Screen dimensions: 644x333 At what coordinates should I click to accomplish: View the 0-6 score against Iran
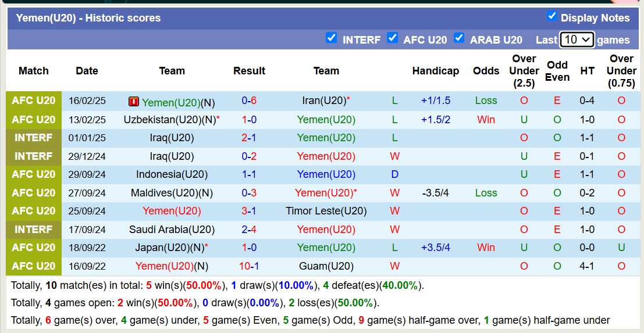tap(249, 101)
